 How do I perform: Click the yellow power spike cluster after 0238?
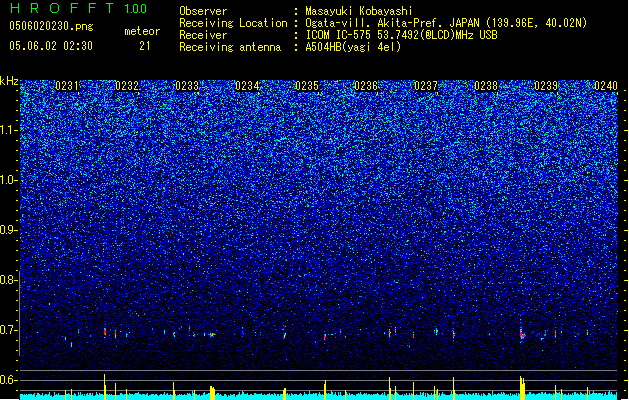(522, 388)
